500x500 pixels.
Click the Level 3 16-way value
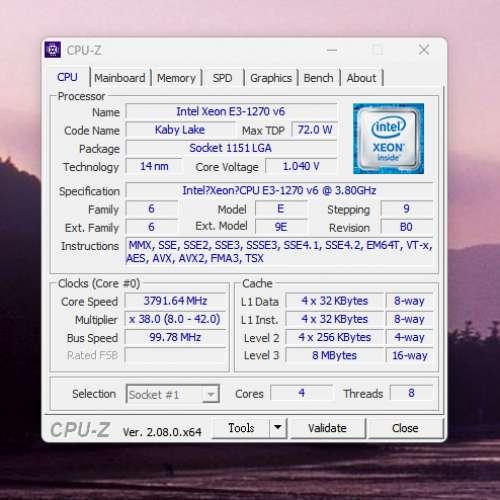click(409, 355)
